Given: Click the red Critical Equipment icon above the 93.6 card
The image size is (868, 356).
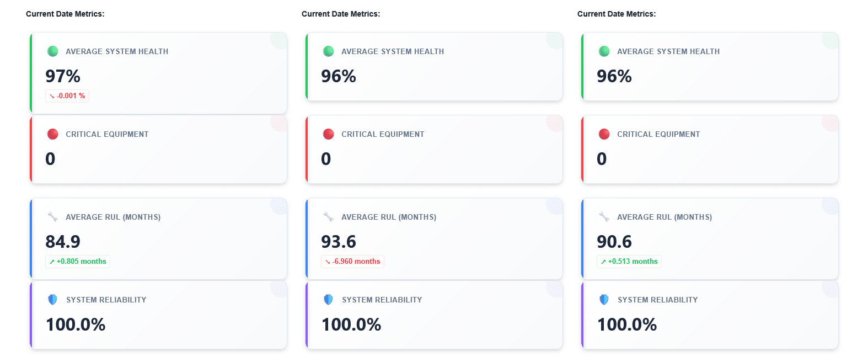Looking at the screenshot, I should pyautogui.click(x=329, y=134).
